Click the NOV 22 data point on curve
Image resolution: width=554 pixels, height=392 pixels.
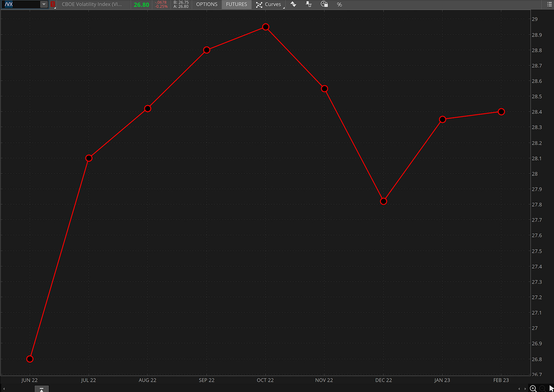325,89
